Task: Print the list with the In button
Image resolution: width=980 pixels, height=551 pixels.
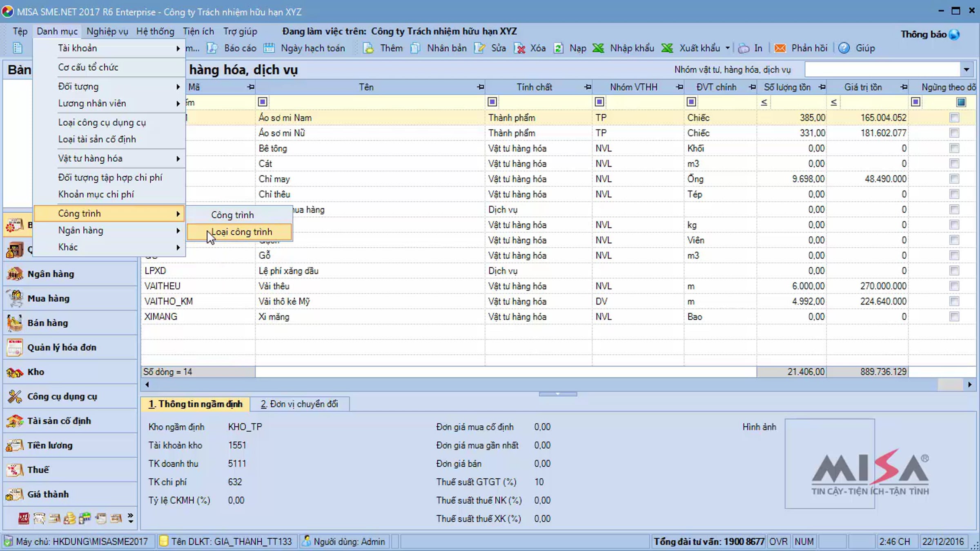Action: tap(751, 48)
